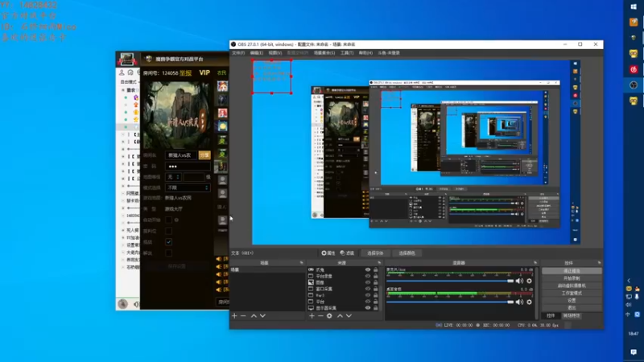
Task: Click the 选择颜色 button
Action: coord(407,253)
